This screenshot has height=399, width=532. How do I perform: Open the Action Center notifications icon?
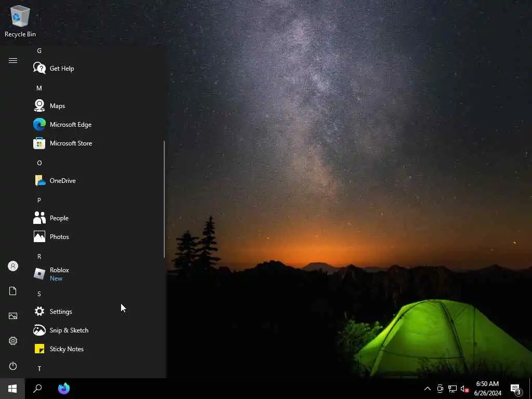516,389
